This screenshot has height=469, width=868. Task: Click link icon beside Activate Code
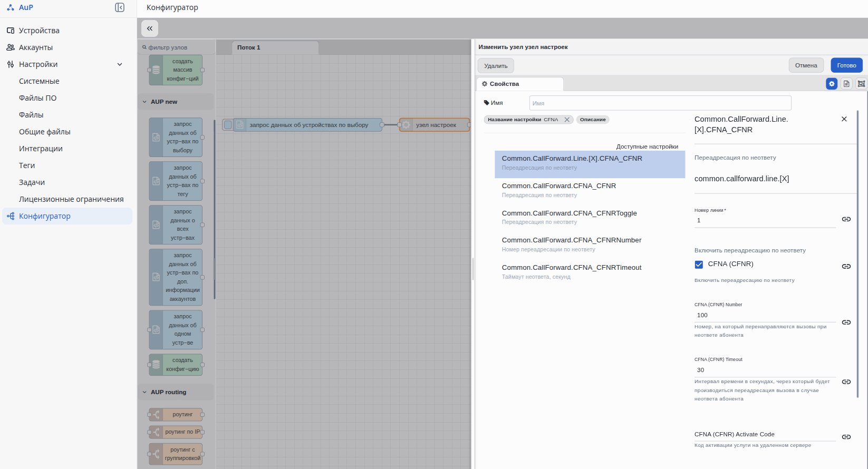click(846, 437)
